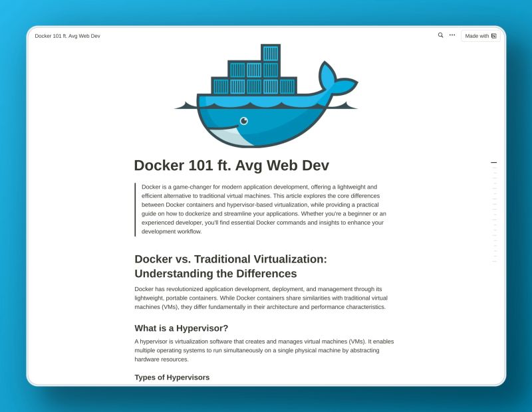Open the three-dots more options menu
532x412 pixels.
(452, 35)
